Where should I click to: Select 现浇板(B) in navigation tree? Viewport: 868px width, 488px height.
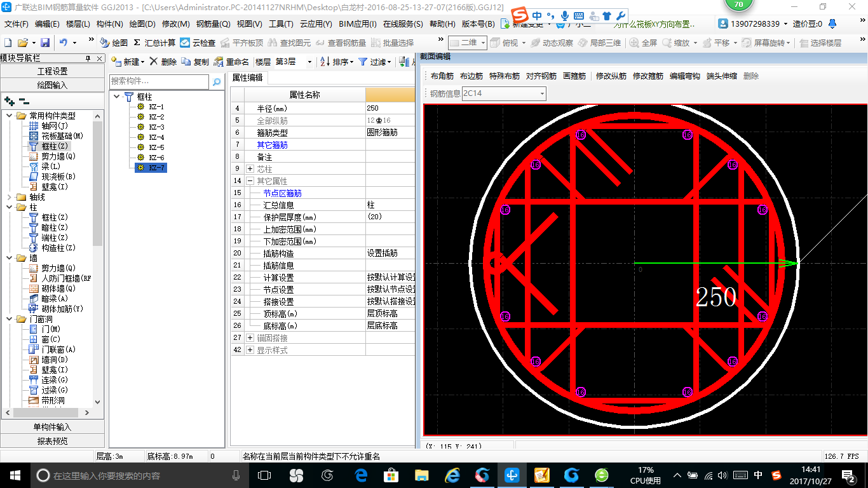click(x=58, y=177)
